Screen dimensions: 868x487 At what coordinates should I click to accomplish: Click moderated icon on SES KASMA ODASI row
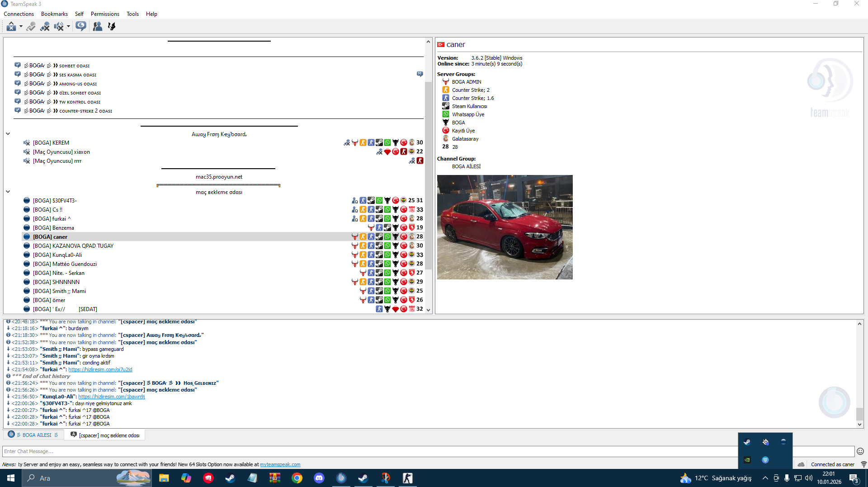click(x=420, y=74)
